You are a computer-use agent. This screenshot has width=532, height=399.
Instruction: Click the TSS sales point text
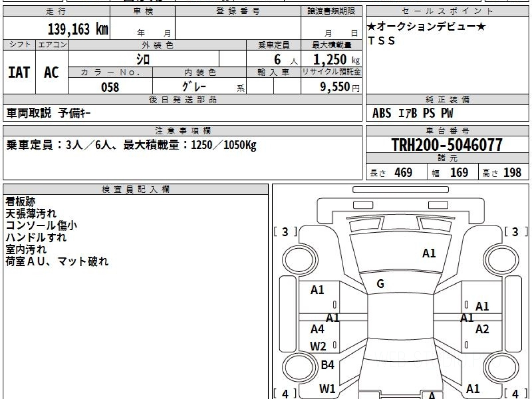[x=381, y=41]
